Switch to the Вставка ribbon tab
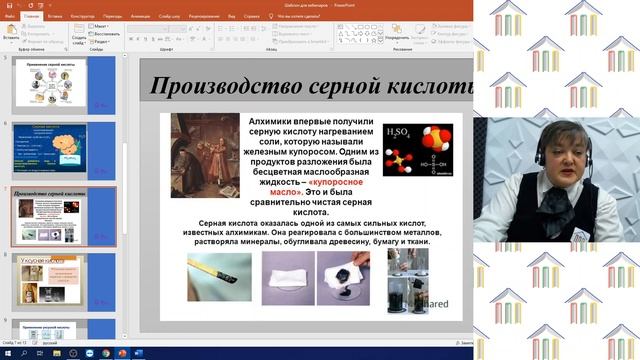 click(55, 16)
